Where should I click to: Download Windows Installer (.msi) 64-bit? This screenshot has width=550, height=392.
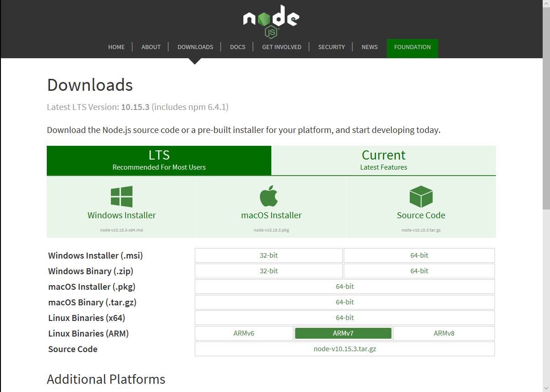click(419, 255)
